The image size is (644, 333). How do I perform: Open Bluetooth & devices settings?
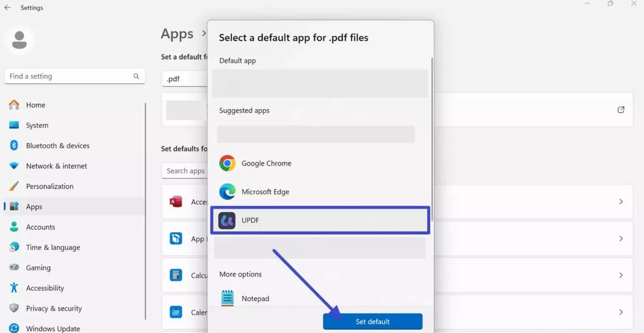pyautogui.click(x=57, y=146)
